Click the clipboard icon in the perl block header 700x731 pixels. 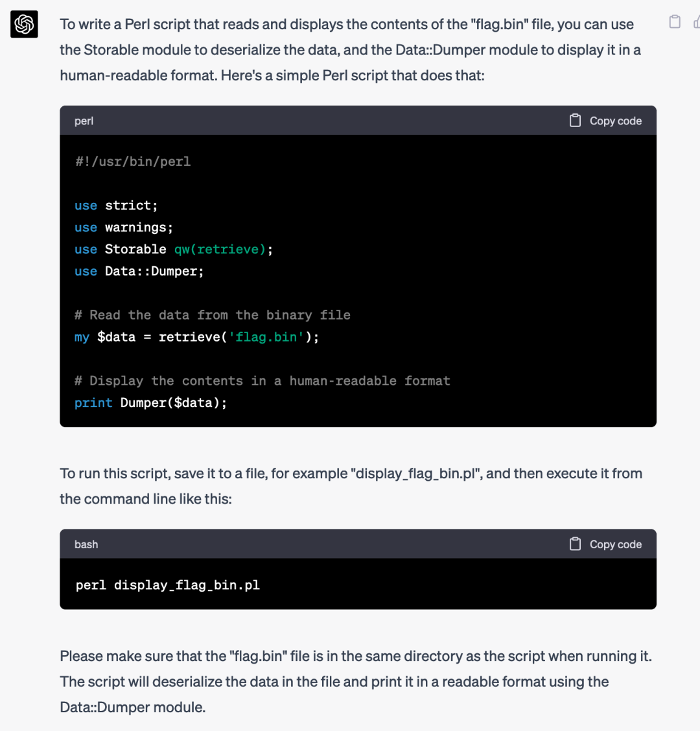(575, 121)
